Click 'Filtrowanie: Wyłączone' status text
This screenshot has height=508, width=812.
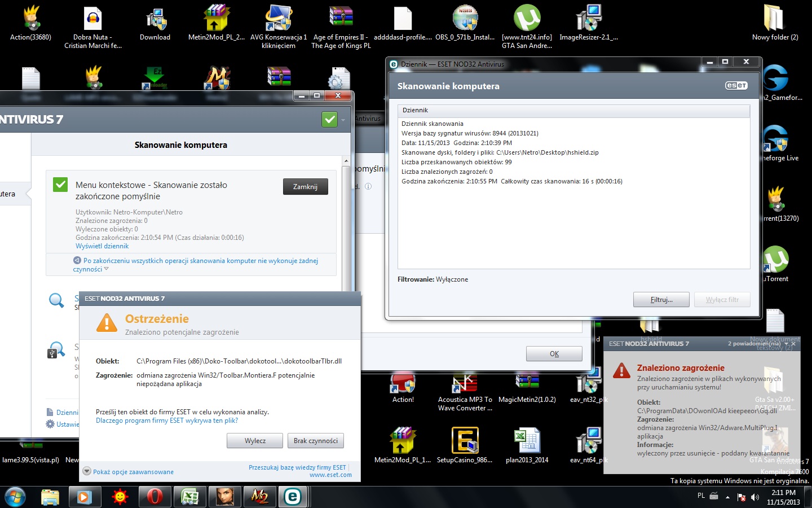tap(433, 279)
